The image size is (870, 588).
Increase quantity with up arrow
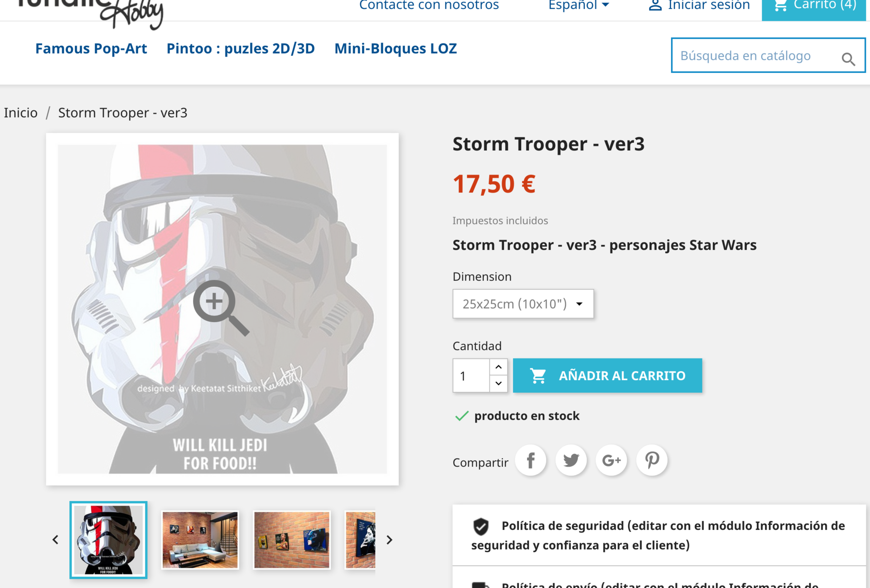[498, 367]
